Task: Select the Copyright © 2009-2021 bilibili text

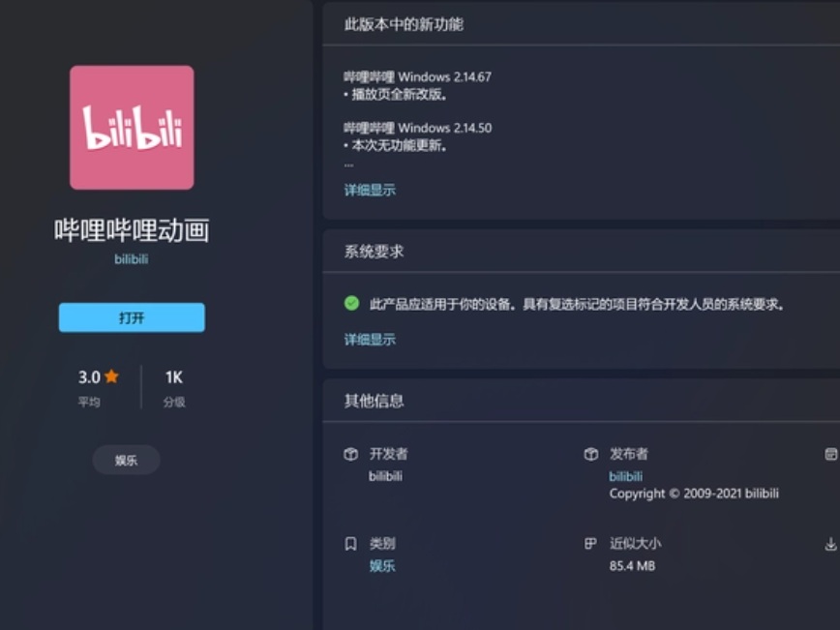Action: pos(694,494)
